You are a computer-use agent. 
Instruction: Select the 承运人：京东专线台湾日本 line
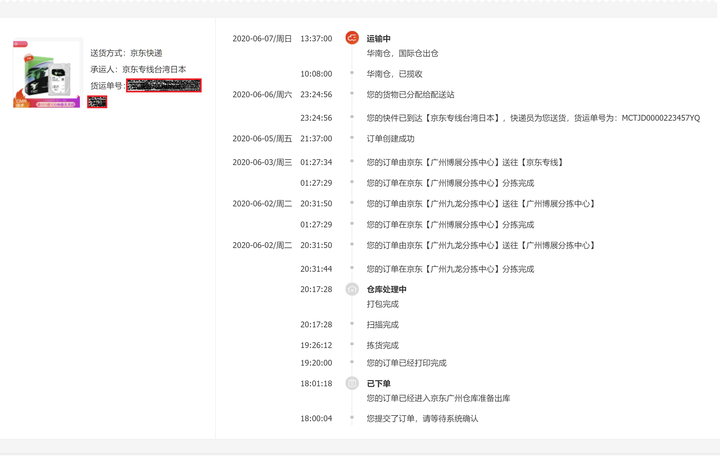pyautogui.click(x=138, y=69)
